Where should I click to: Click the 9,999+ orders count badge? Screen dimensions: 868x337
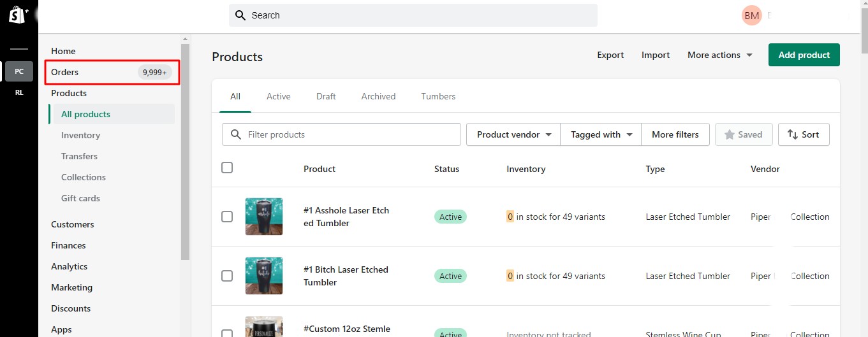click(x=155, y=72)
